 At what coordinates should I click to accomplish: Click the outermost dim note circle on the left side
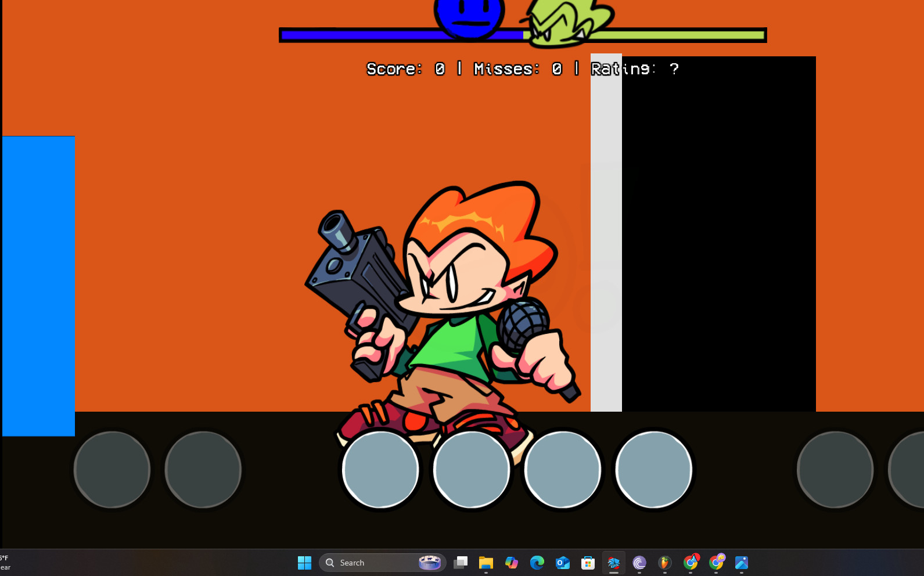[112, 469]
